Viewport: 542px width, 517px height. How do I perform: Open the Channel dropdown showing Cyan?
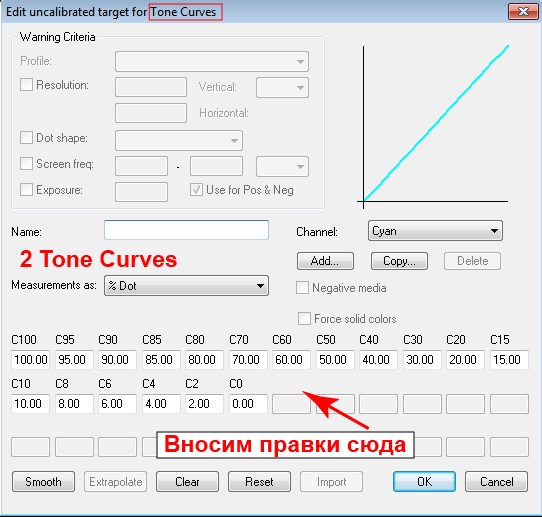435,231
